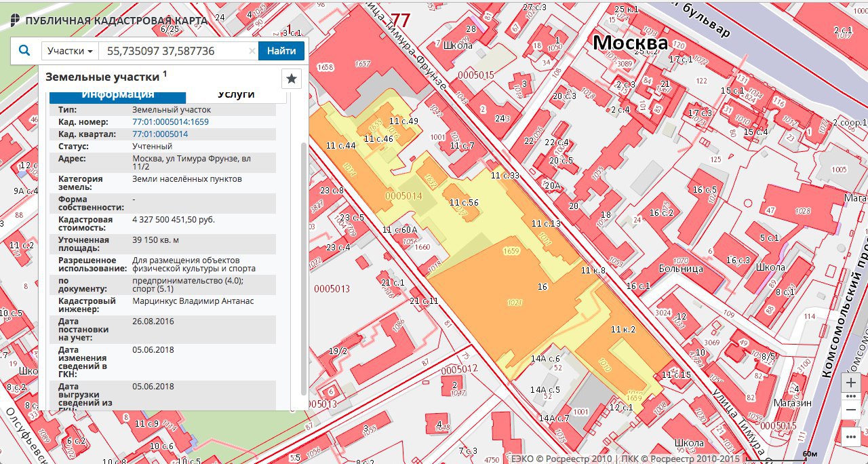Select the cadastral value 4 327 500 451,50 руб.
868x464 pixels.
(174, 220)
